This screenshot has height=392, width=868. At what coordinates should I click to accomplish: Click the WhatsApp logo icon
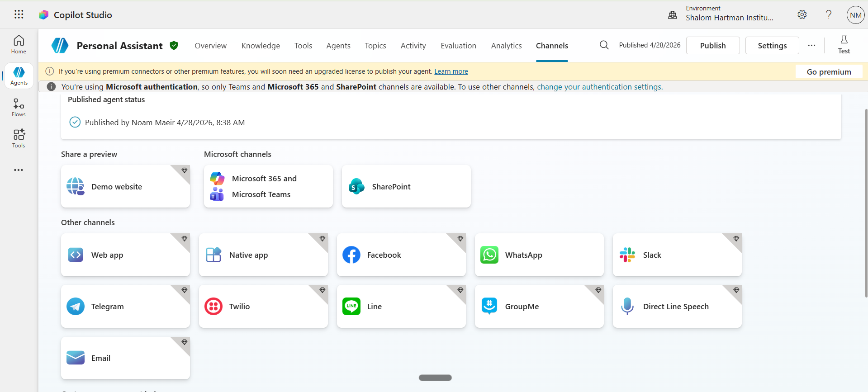tap(489, 255)
